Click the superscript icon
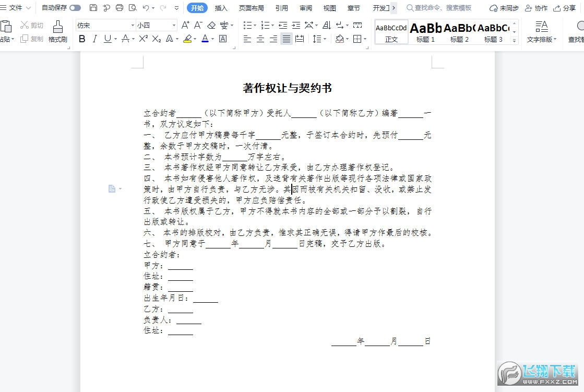Image resolution: width=584 pixels, height=392 pixels. 144,39
